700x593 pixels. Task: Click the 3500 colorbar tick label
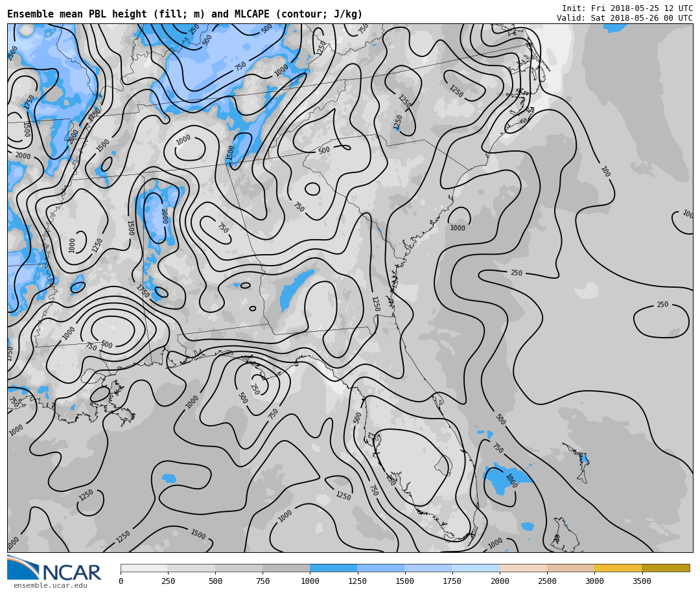tap(642, 581)
